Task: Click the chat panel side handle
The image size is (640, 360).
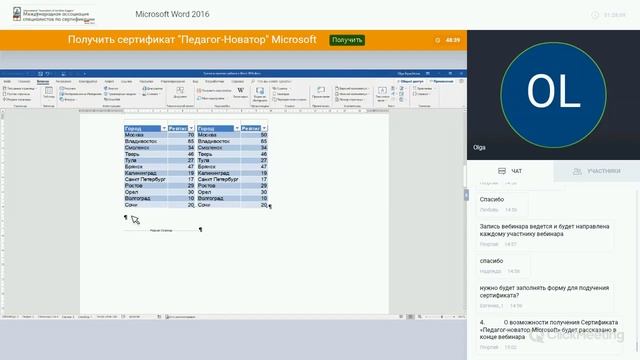Action: click(466, 195)
